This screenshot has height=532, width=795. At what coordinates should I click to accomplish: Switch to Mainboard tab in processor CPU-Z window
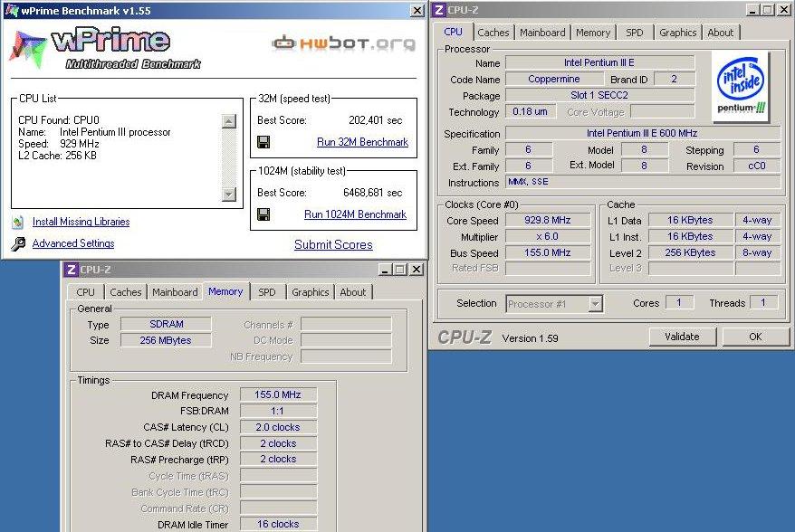(542, 33)
